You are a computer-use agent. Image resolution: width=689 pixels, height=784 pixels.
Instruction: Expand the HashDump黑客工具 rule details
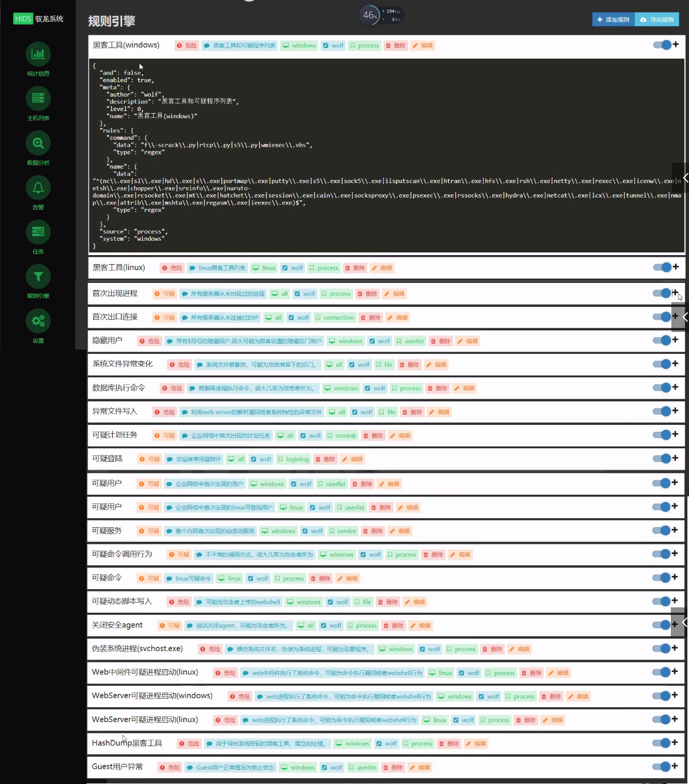coord(675,743)
